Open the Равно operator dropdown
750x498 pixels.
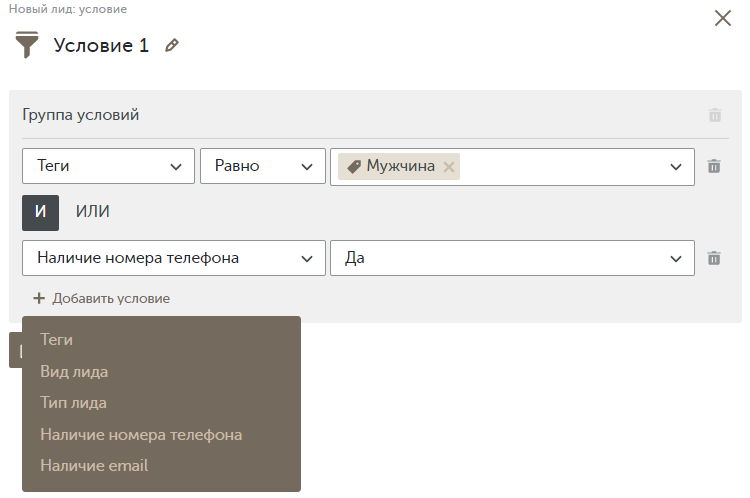[263, 166]
